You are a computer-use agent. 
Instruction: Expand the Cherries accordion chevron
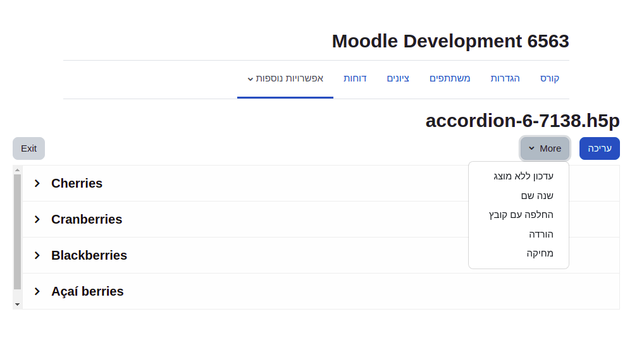[x=37, y=183]
